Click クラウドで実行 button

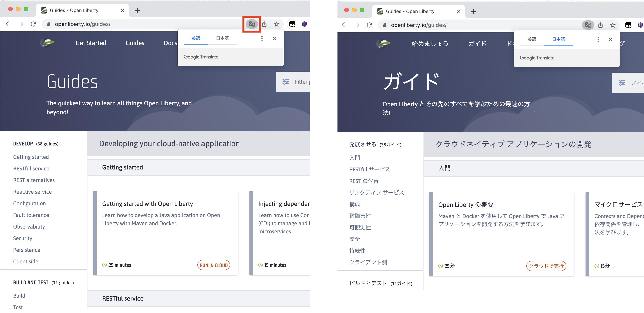546,266
